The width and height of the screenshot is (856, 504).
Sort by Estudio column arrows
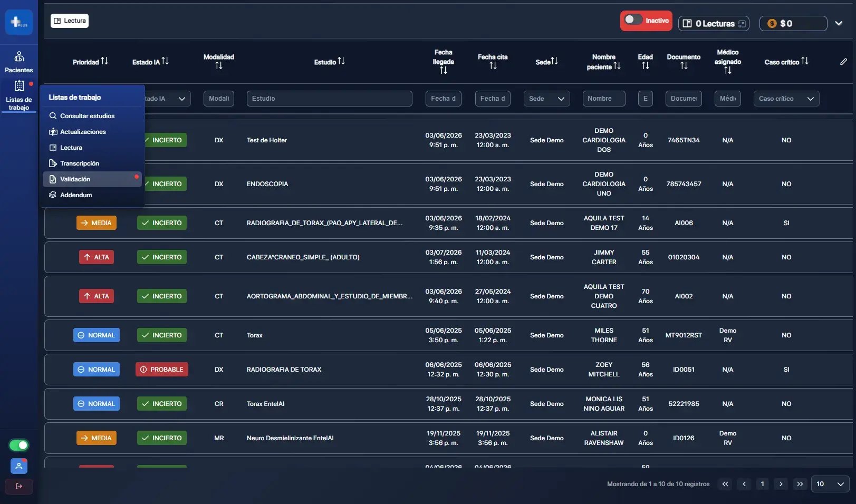pos(341,61)
